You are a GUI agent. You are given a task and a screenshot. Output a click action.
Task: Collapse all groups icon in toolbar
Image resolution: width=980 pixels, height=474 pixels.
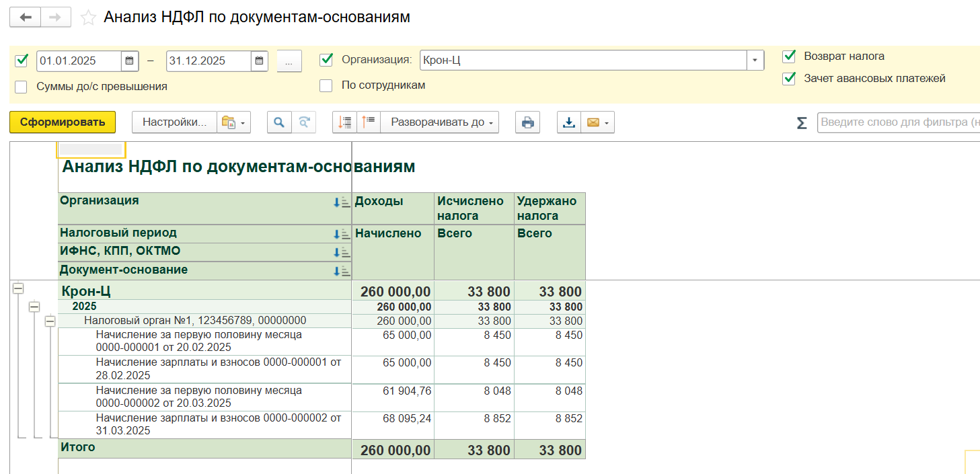[x=345, y=122]
